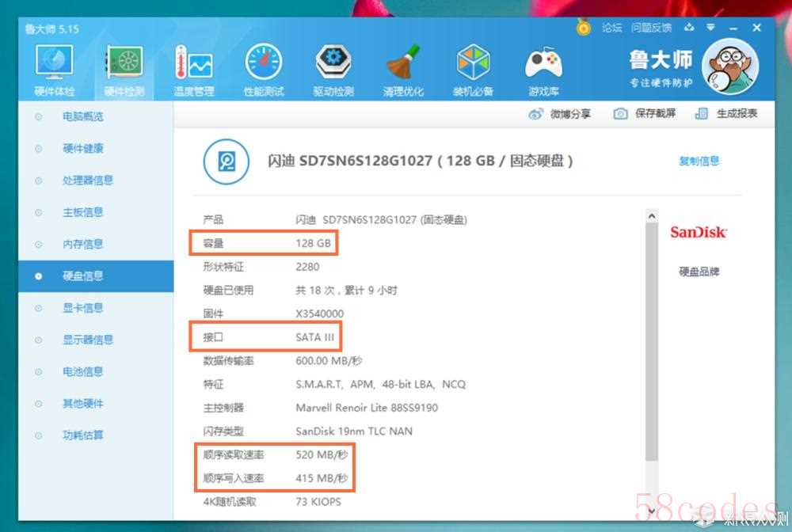This screenshot has width=792, height=532.
Task: Click the 闪存类型 row label
Action: click(223, 431)
